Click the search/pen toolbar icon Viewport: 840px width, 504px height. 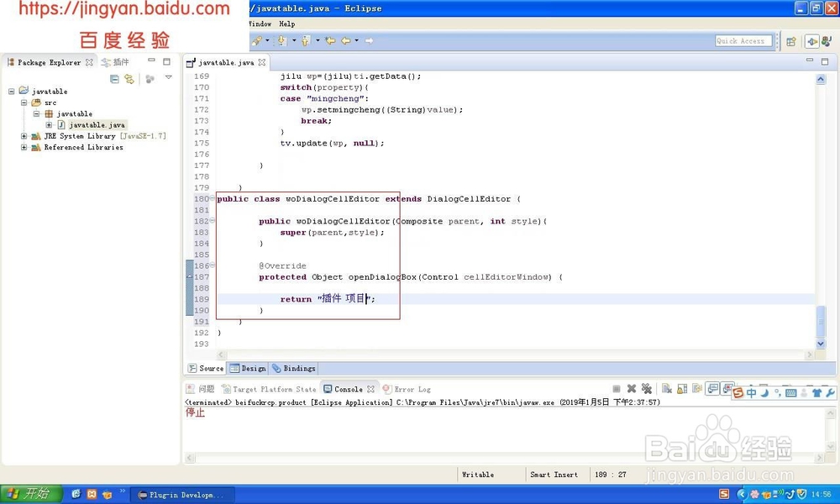click(x=257, y=40)
